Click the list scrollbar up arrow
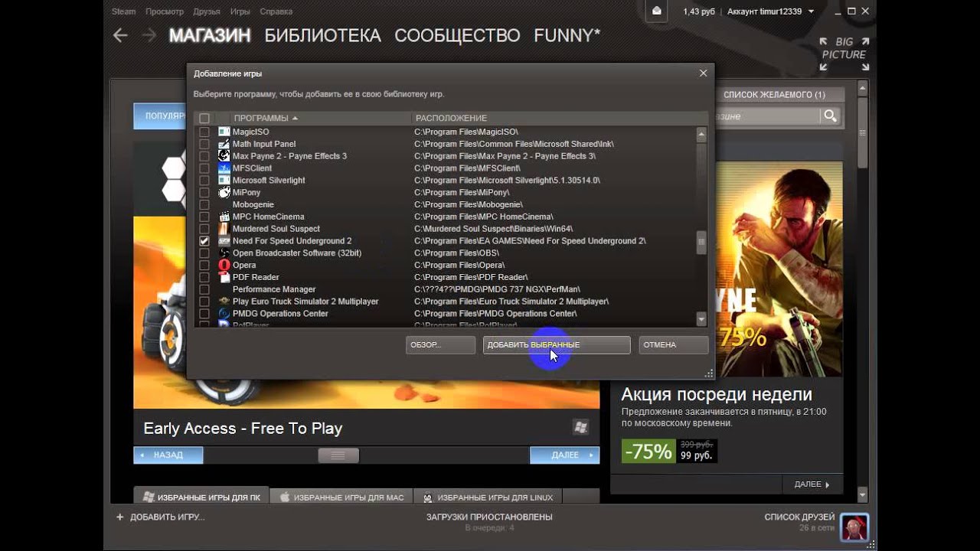The width and height of the screenshot is (980, 551). (701, 134)
